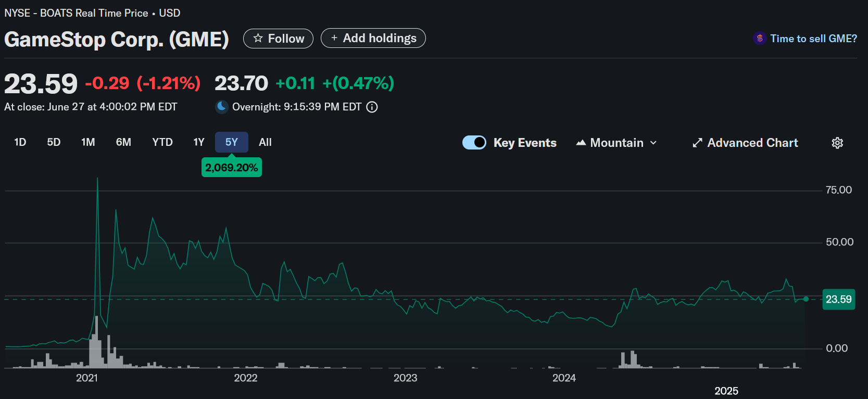Screen dimensions: 868x399
Task: Click the star icon in the Follow button
Action: tap(258, 38)
